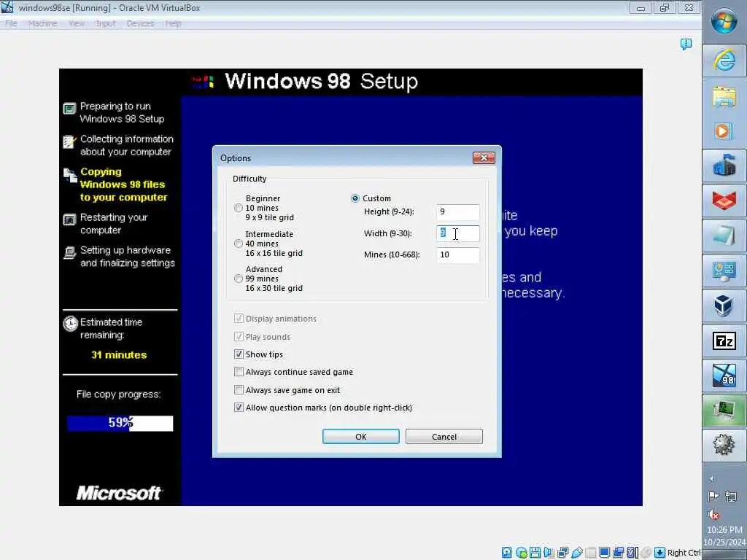Select the Custom difficulty radio button
This screenshot has height=560, width=747.
coord(355,198)
